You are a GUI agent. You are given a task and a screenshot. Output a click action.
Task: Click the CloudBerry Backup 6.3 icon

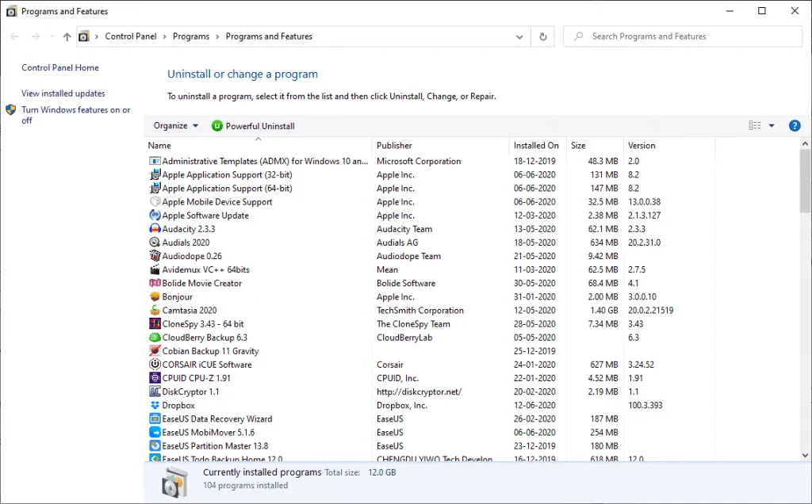(x=155, y=338)
